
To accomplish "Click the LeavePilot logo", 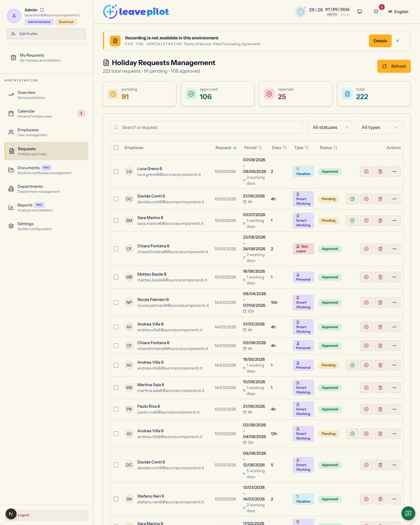I will click(x=136, y=12).
